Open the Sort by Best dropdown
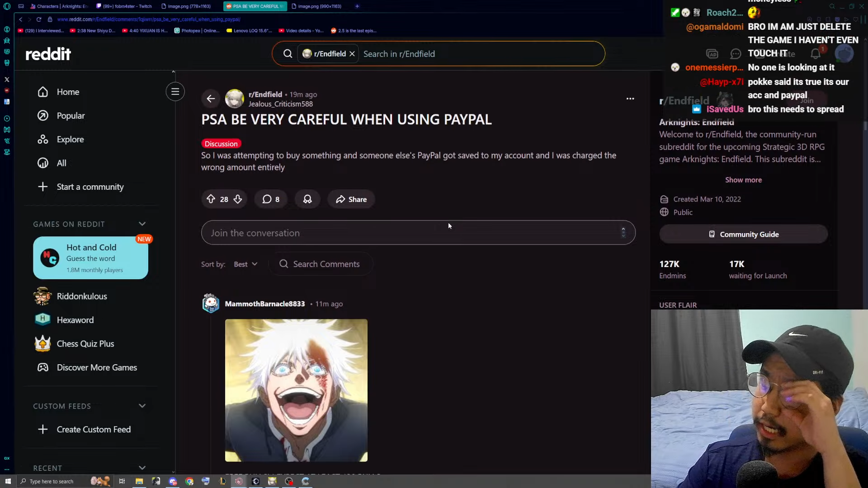Screen dimensions: 868x488 [x=245, y=264]
